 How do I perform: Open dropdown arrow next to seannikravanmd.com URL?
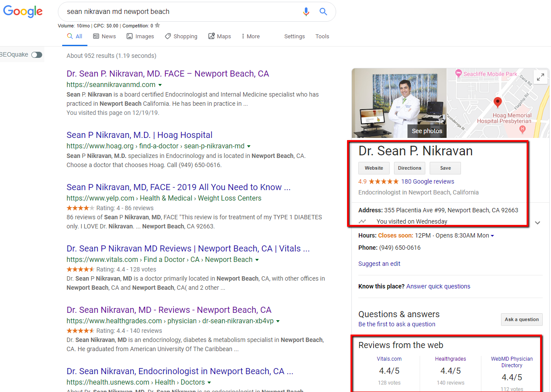point(160,85)
